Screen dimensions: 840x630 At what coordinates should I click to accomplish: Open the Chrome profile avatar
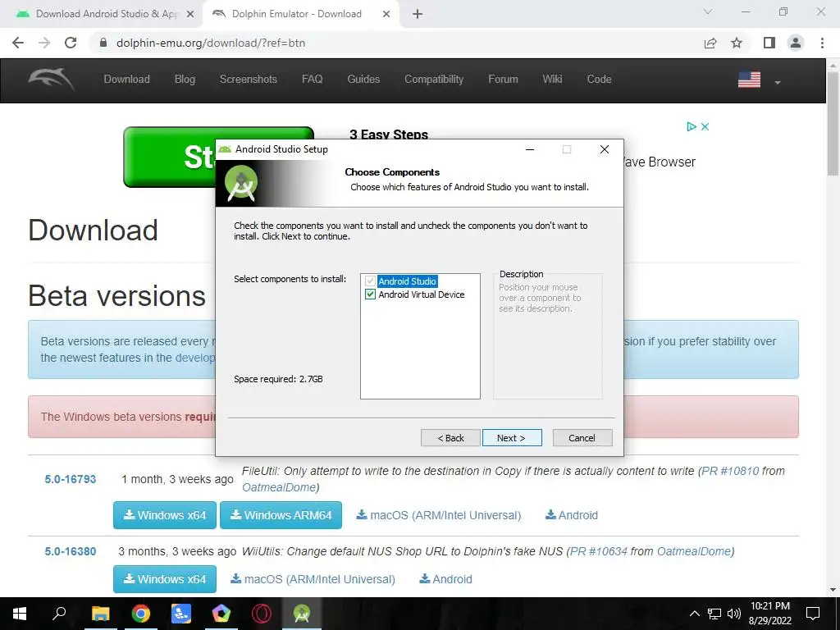pyautogui.click(x=796, y=43)
